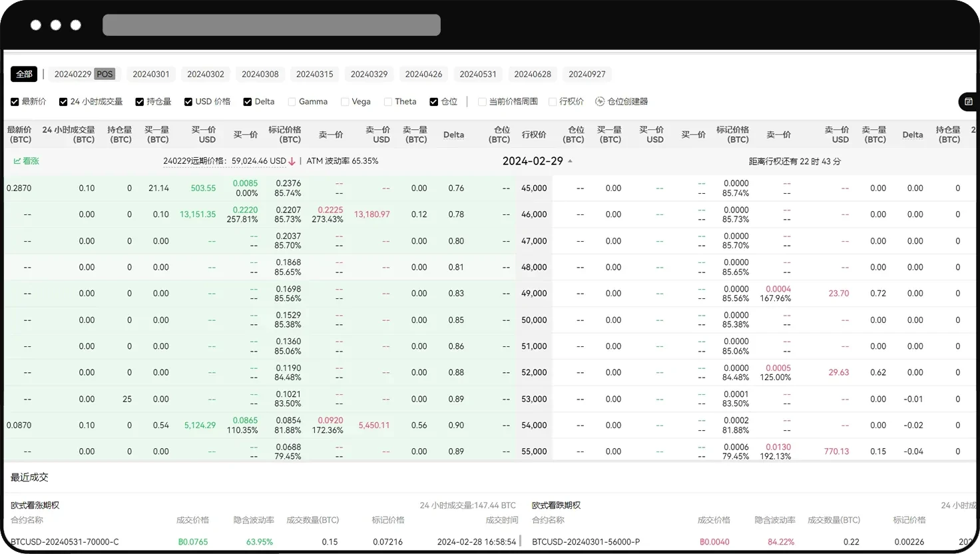Open the 仓位创建器 position builder icon
This screenshot has width=980, height=554.
[599, 102]
